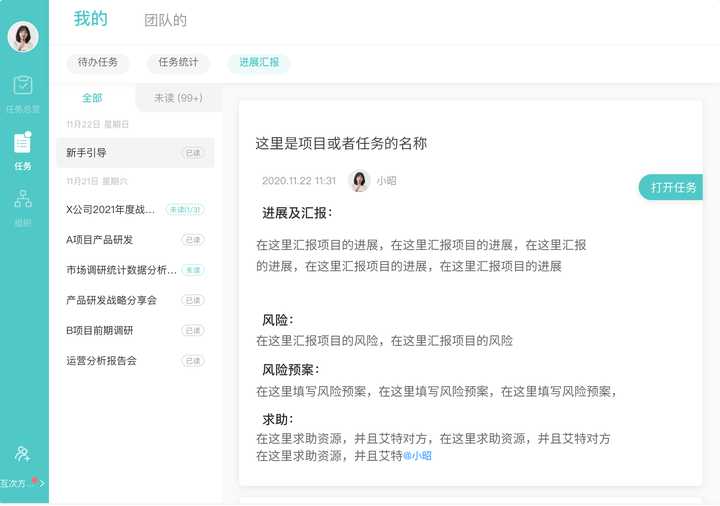The height and width of the screenshot is (506, 720).
Task: Open the user avatar in the sidebar
Action: pyautogui.click(x=23, y=36)
